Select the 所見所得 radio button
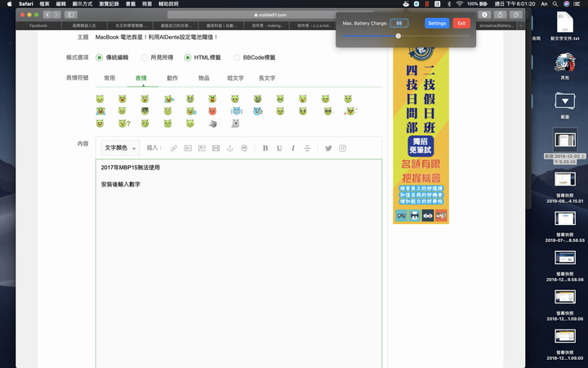The height and width of the screenshot is (368, 588). [x=144, y=57]
